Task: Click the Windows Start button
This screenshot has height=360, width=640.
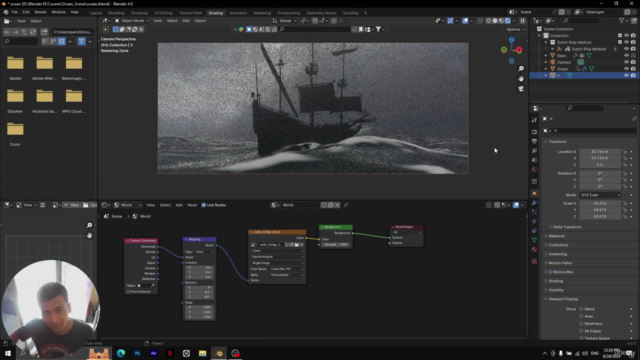Action: (x=8, y=353)
